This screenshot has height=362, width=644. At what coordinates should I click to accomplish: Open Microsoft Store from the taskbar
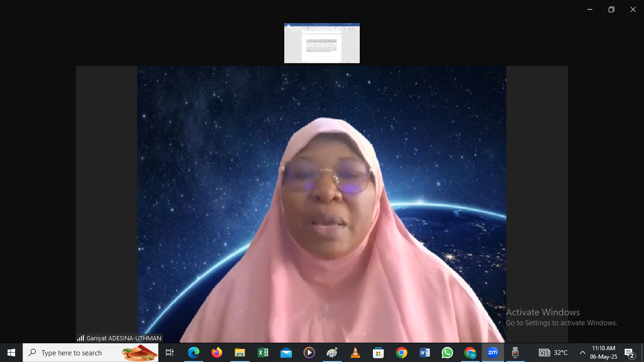(378, 353)
